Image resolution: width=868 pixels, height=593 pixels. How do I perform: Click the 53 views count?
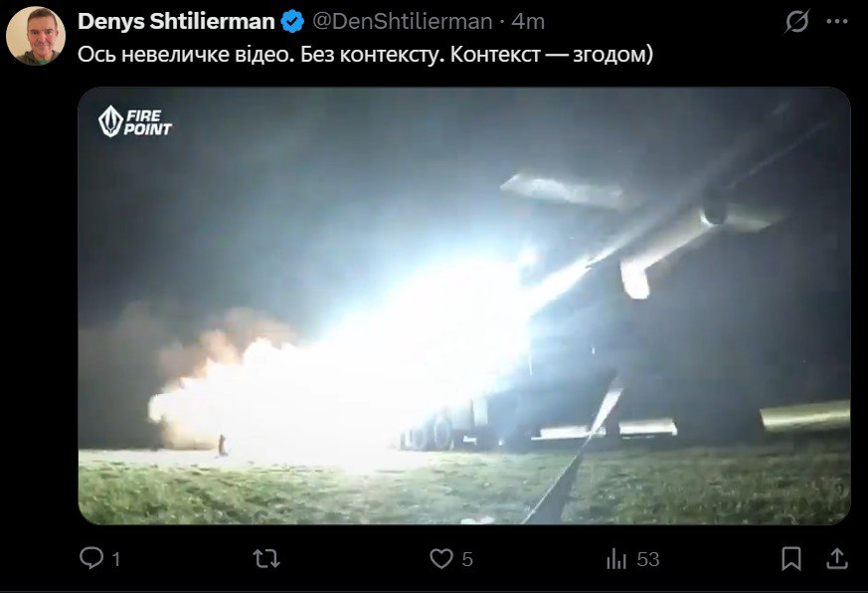point(648,559)
